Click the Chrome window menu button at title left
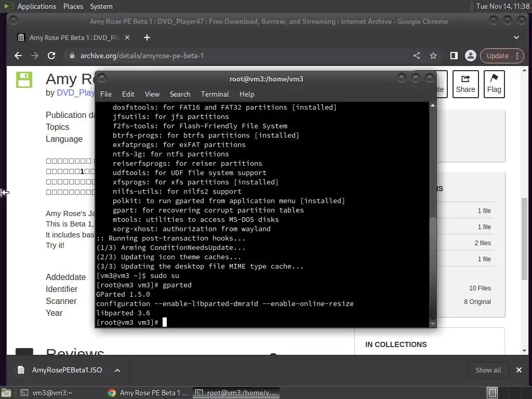Viewport: 532px width, 399px height. coord(13,21)
